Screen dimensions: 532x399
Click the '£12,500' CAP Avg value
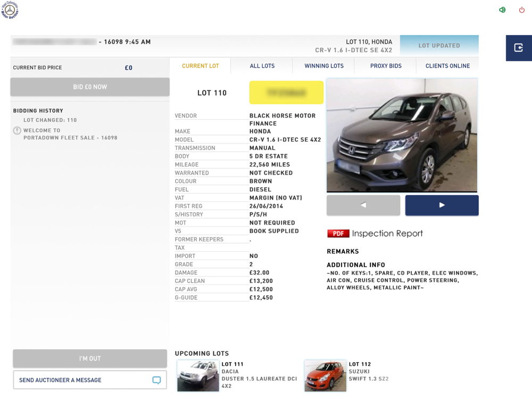tap(261, 289)
